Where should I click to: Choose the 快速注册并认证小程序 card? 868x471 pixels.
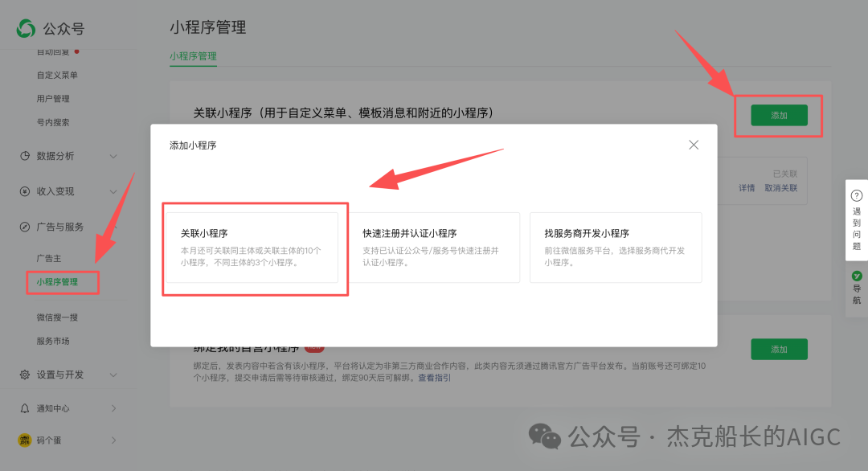[433, 248]
